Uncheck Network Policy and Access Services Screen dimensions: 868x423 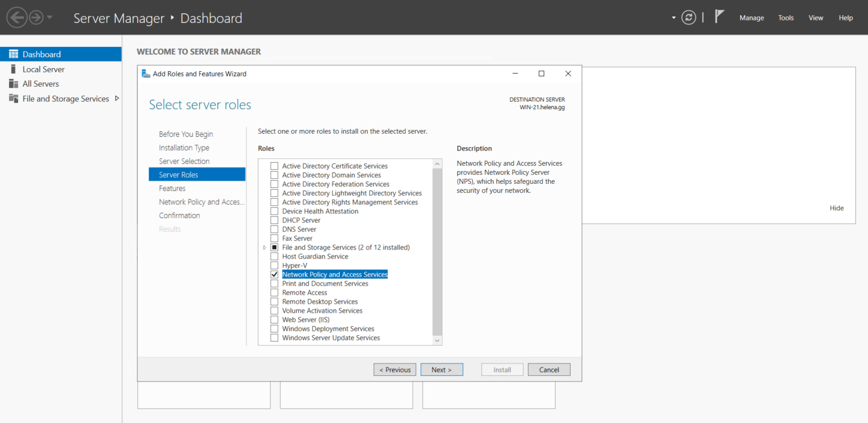tap(274, 275)
